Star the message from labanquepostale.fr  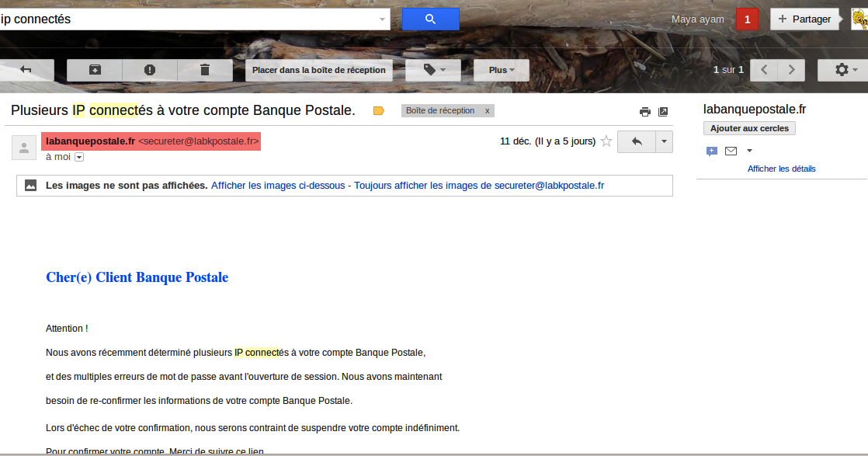[x=606, y=141]
